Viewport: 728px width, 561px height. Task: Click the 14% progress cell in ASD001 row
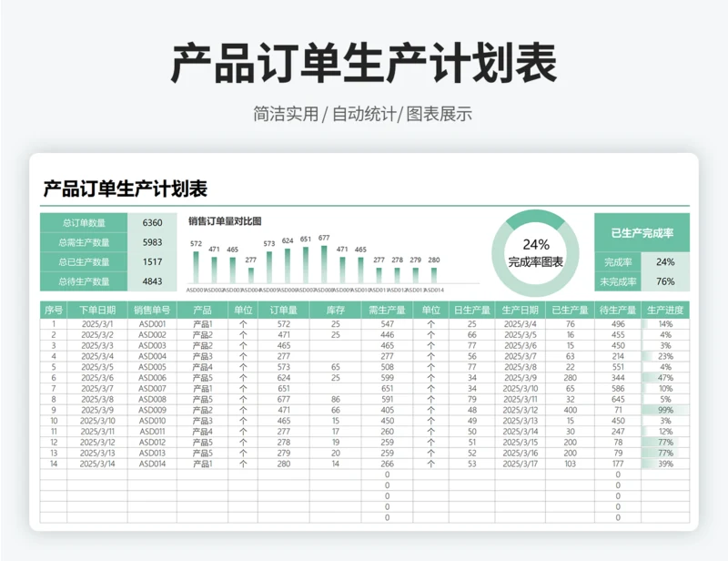coord(665,324)
